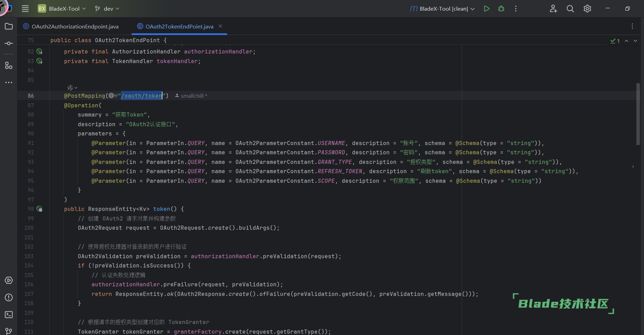Open the Commit tool window
The width and height of the screenshot is (644, 335).
[9, 44]
